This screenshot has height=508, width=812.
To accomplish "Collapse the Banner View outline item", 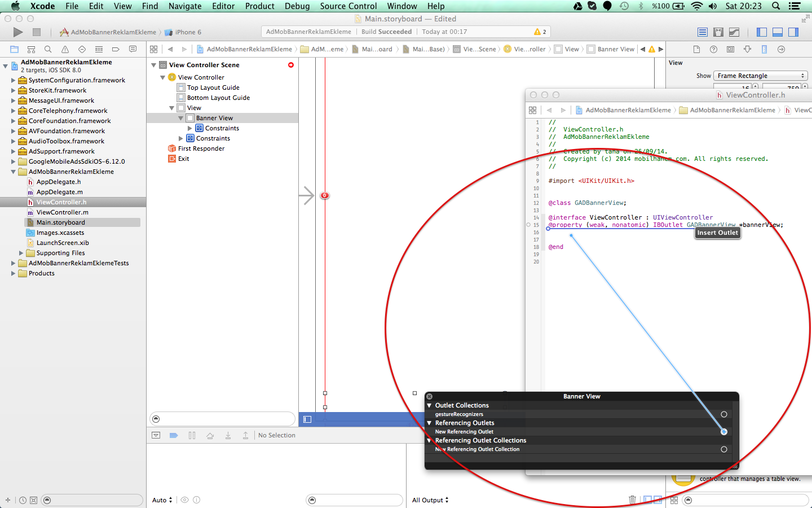I will tap(180, 118).
